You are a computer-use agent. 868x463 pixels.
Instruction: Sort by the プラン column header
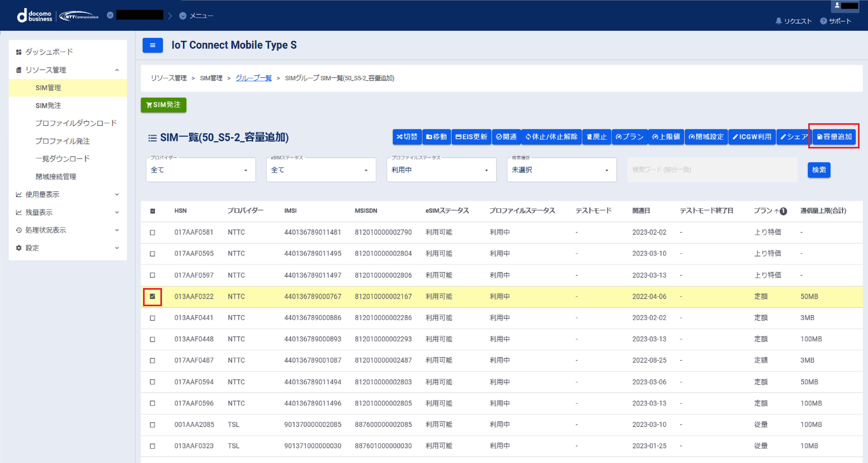tap(763, 211)
